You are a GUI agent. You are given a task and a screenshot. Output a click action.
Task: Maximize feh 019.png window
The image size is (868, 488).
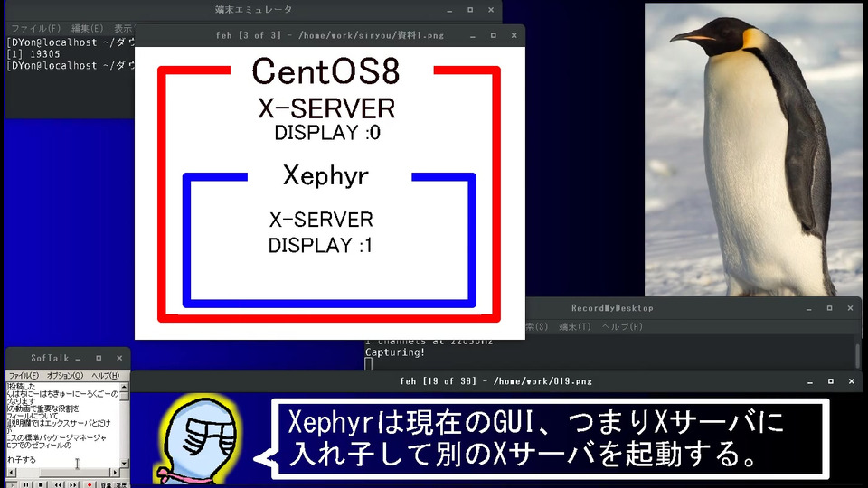click(830, 381)
